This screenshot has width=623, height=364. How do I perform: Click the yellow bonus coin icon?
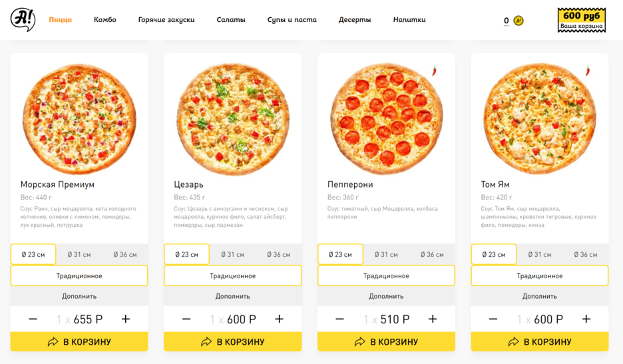(x=518, y=21)
